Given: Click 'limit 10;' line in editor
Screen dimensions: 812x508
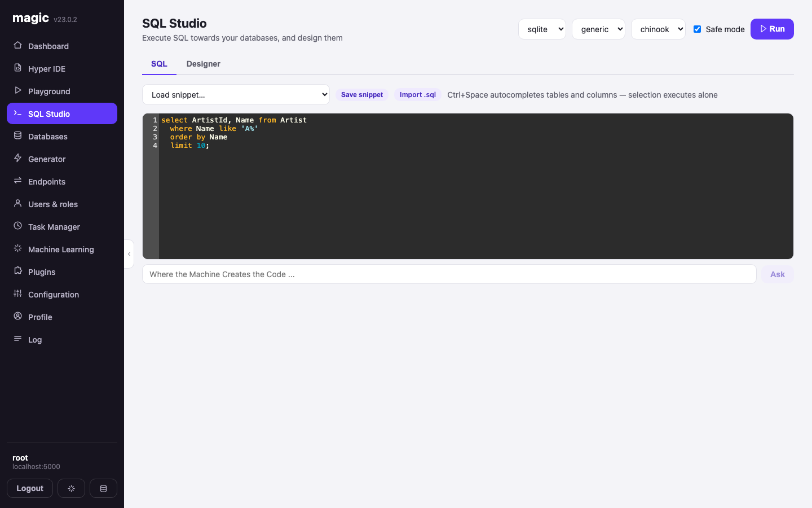Looking at the screenshot, I should tap(189, 146).
